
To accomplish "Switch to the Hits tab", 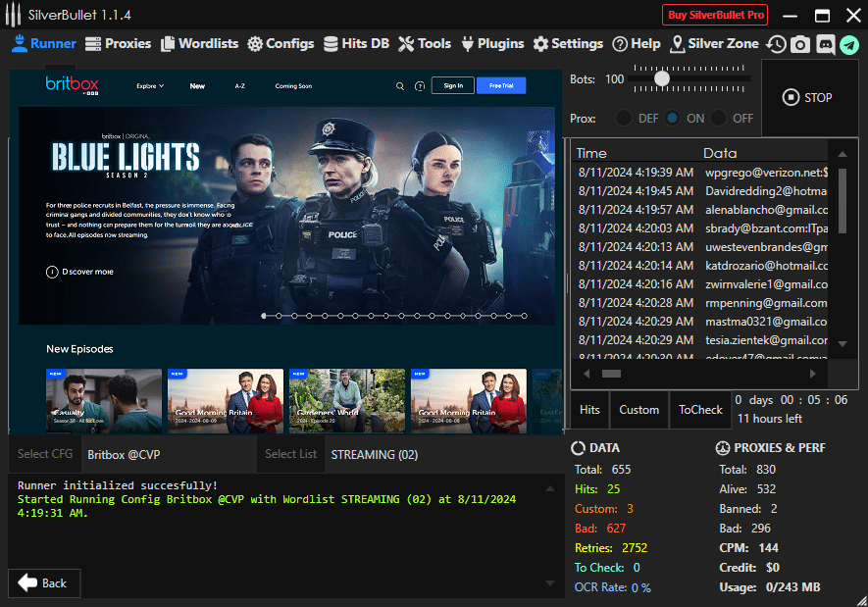I will (x=589, y=410).
